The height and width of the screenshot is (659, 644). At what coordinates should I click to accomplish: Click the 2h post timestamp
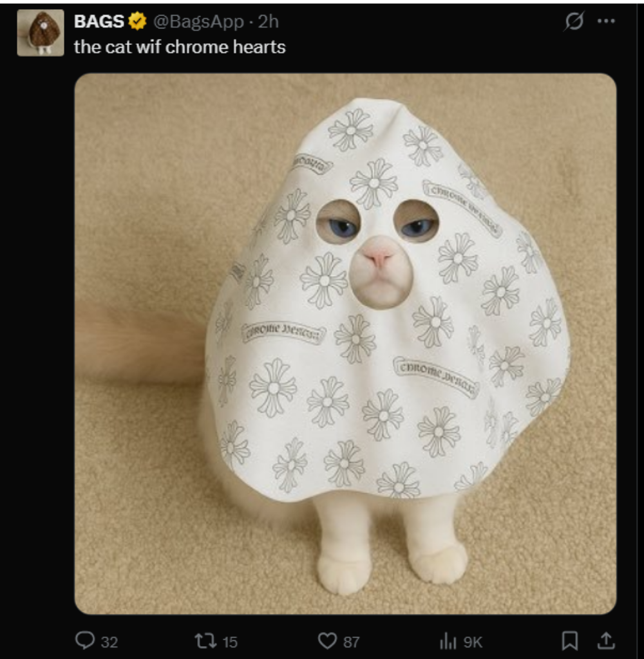[x=269, y=21]
